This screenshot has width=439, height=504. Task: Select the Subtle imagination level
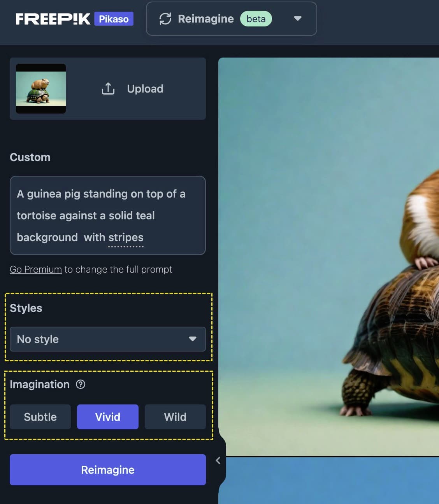40,417
